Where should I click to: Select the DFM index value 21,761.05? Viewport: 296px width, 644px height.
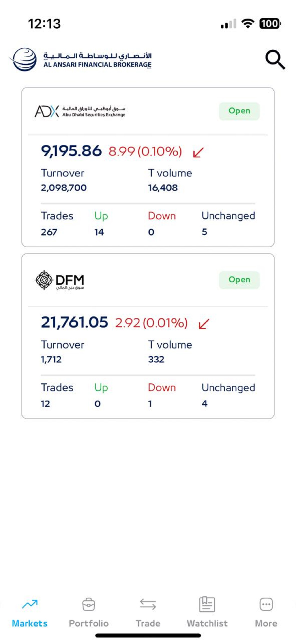click(74, 322)
